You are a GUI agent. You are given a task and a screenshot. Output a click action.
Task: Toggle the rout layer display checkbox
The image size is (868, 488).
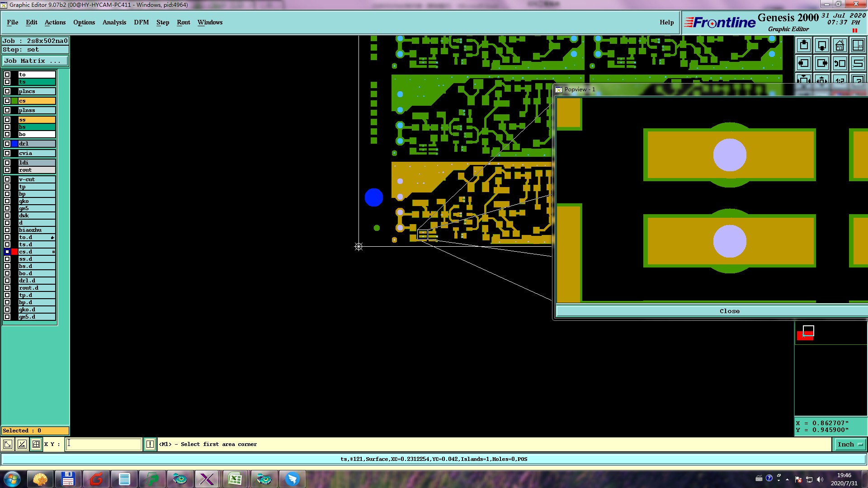pos(7,170)
